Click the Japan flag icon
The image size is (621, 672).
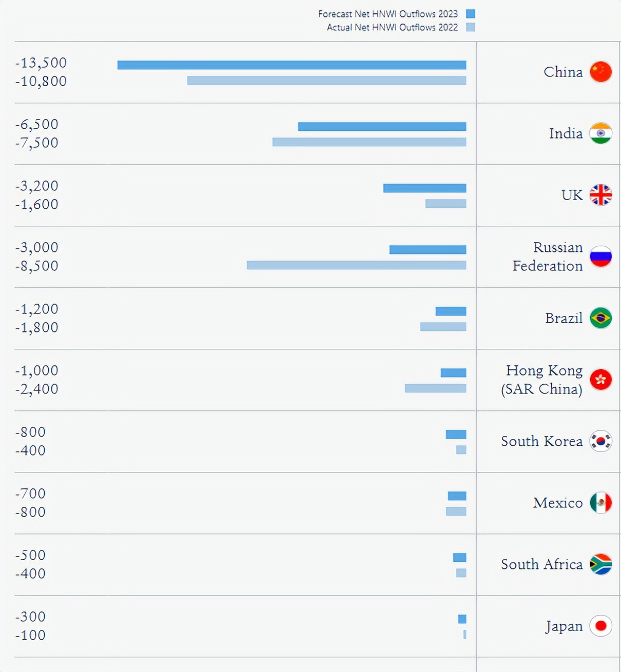click(x=600, y=626)
